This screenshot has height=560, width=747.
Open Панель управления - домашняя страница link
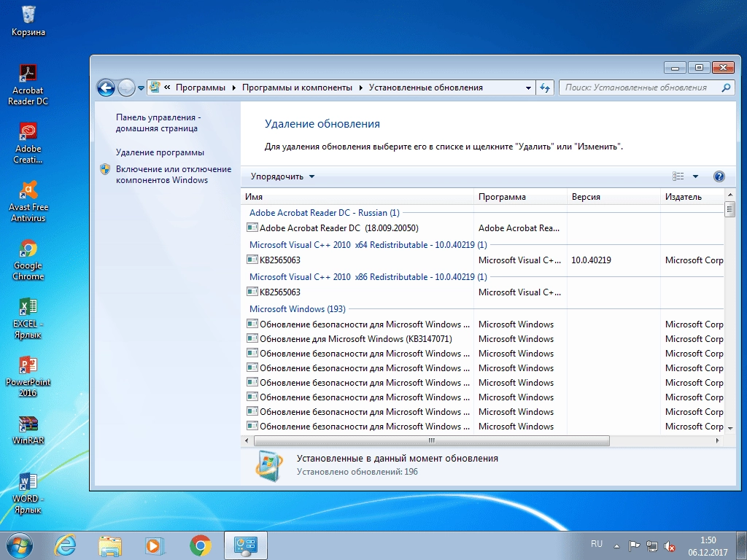coord(158,122)
